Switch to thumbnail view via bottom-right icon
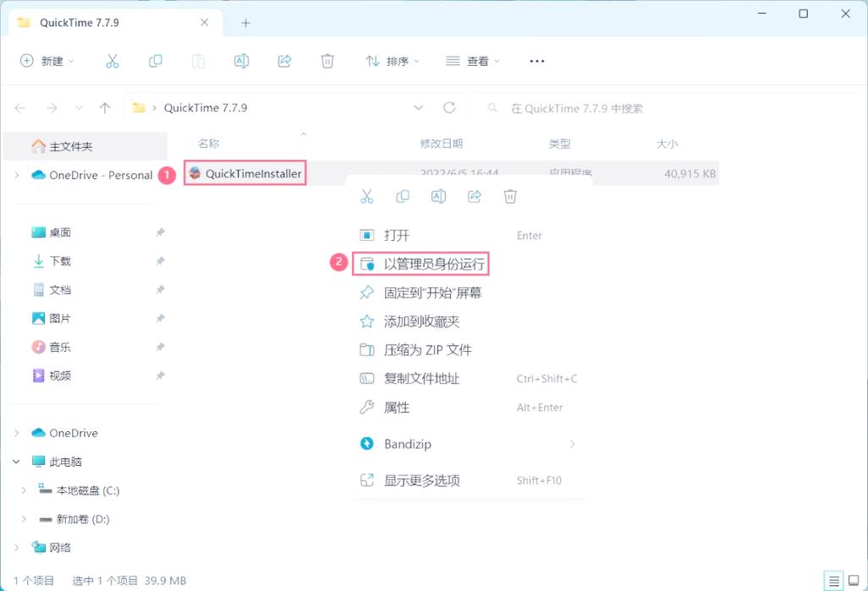Image resolution: width=868 pixels, height=591 pixels. [x=854, y=581]
